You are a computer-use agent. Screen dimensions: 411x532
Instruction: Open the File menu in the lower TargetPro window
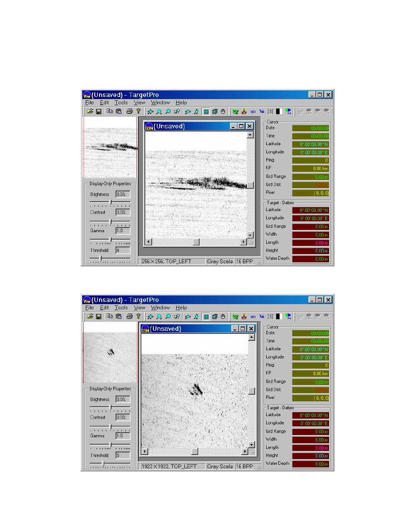click(x=89, y=308)
